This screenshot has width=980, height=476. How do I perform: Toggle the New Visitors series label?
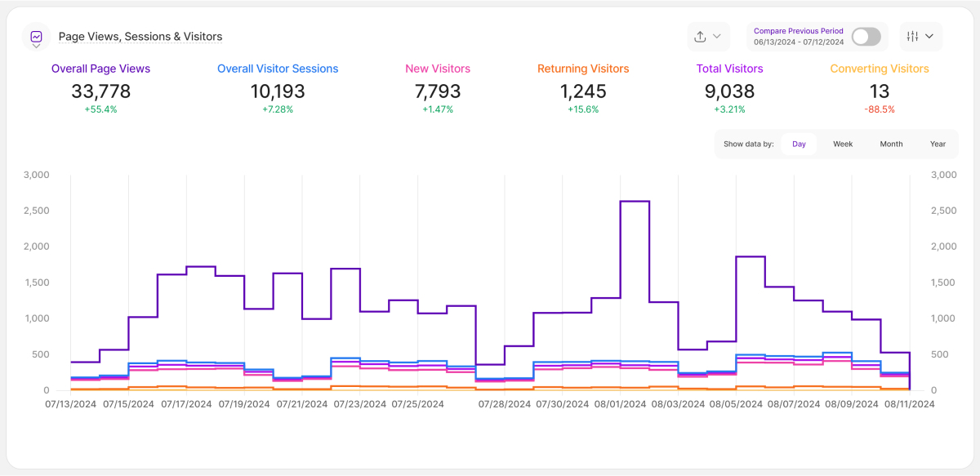[x=438, y=69]
